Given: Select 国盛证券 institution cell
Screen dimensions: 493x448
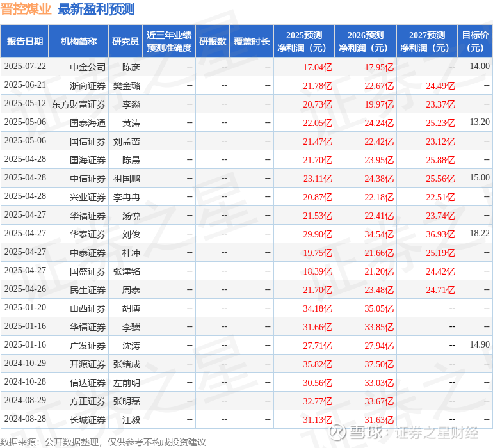Looking at the screenshot, I should click(x=88, y=271).
